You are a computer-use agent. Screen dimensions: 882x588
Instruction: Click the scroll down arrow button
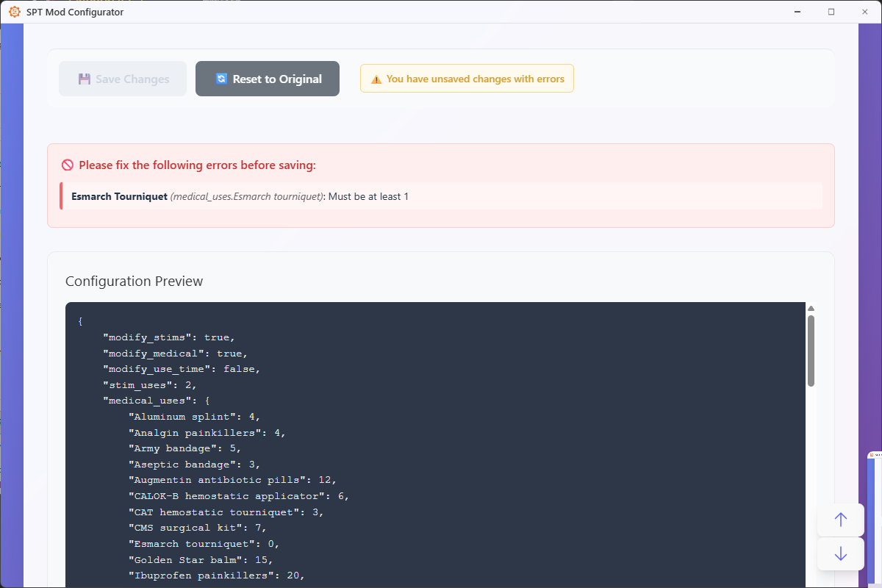[841, 553]
